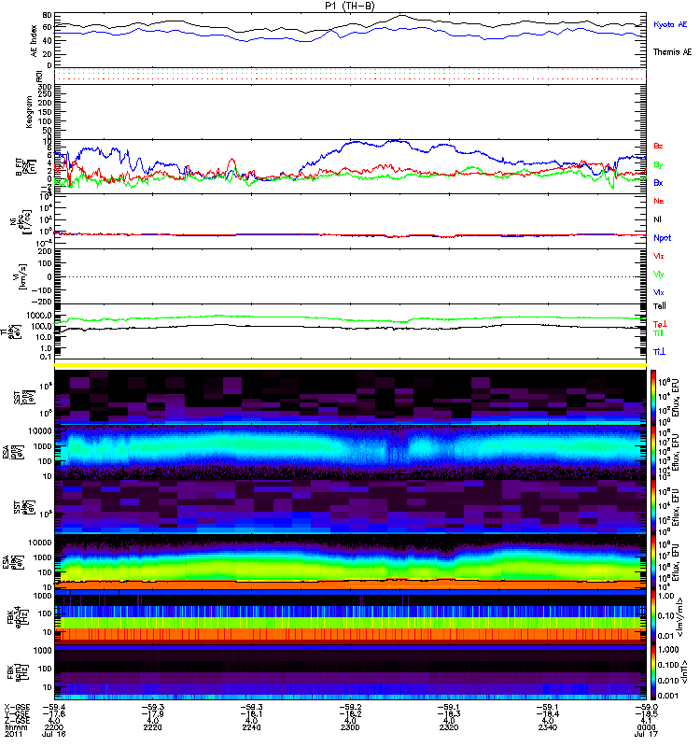Select the green 'Viy' velocity legend label

[659, 275]
